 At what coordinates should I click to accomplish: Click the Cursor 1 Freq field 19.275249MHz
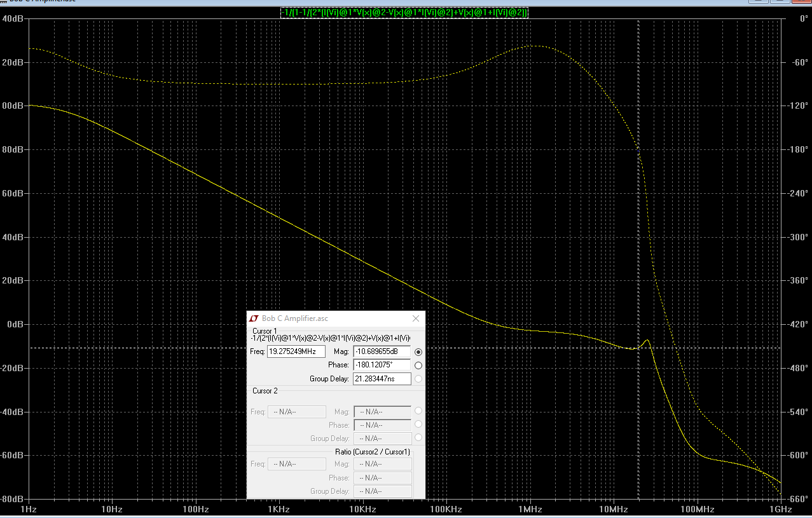[296, 351]
